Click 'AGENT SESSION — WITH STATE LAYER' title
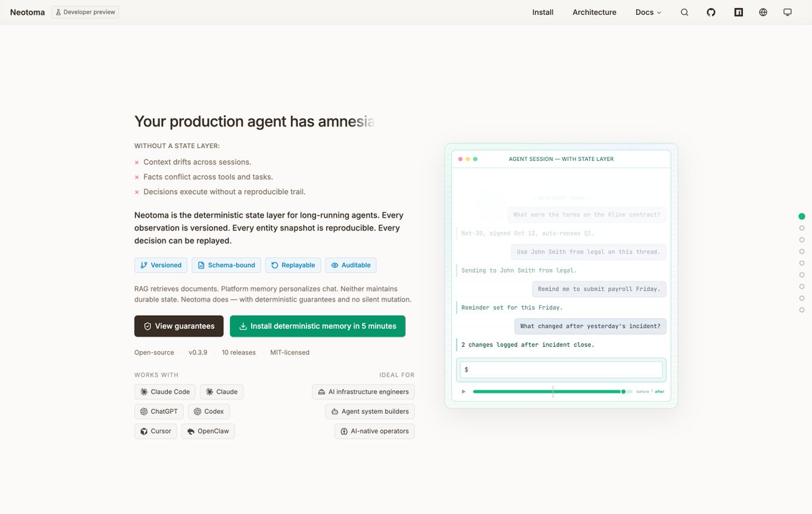Screen dimensions: 812x514 pos(561,159)
